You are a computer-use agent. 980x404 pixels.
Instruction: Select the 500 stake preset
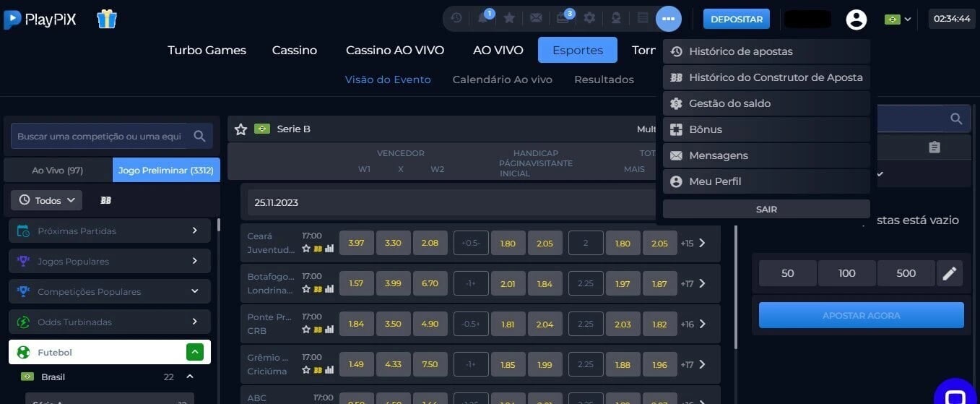pyautogui.click(x=906, y=273)
